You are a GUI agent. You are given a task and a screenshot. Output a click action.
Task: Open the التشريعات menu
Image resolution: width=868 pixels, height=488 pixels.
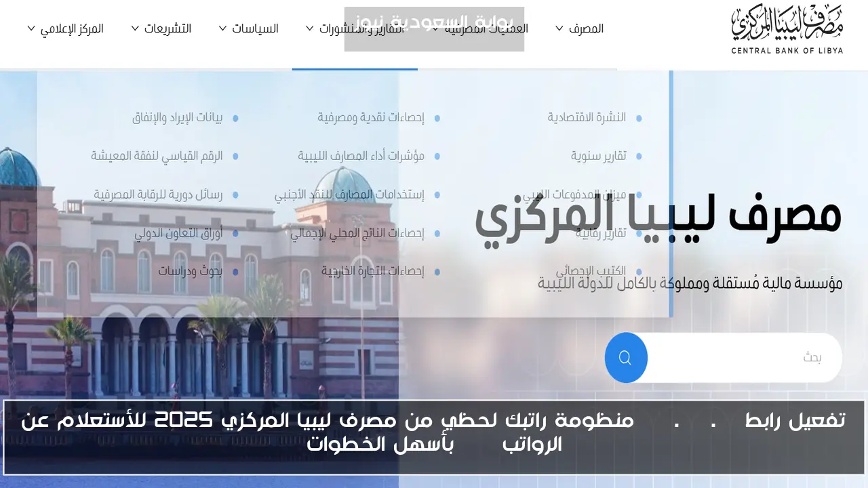(167, 28)
